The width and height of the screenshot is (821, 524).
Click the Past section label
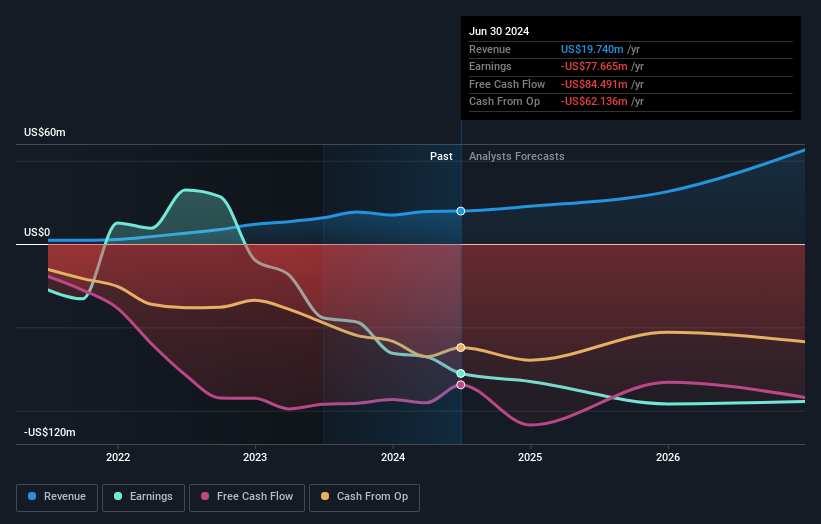[441, 157]
